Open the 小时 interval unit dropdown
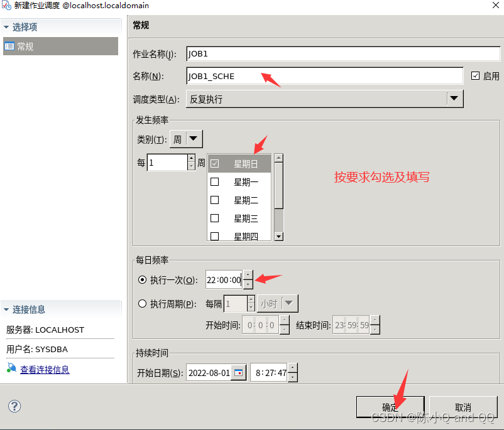Viewport: 504px width, 430px height. click(288, 303)
